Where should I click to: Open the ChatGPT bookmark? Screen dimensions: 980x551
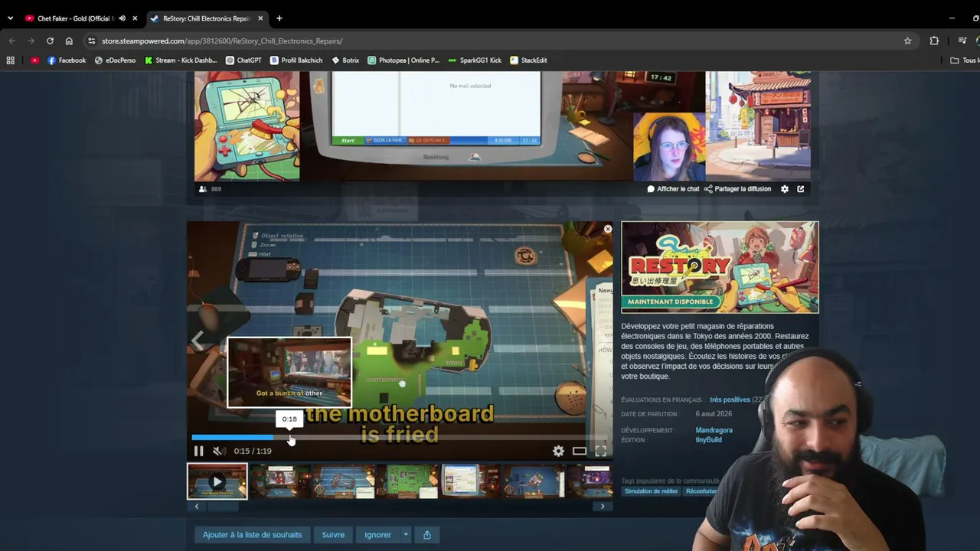coord(243,60)
